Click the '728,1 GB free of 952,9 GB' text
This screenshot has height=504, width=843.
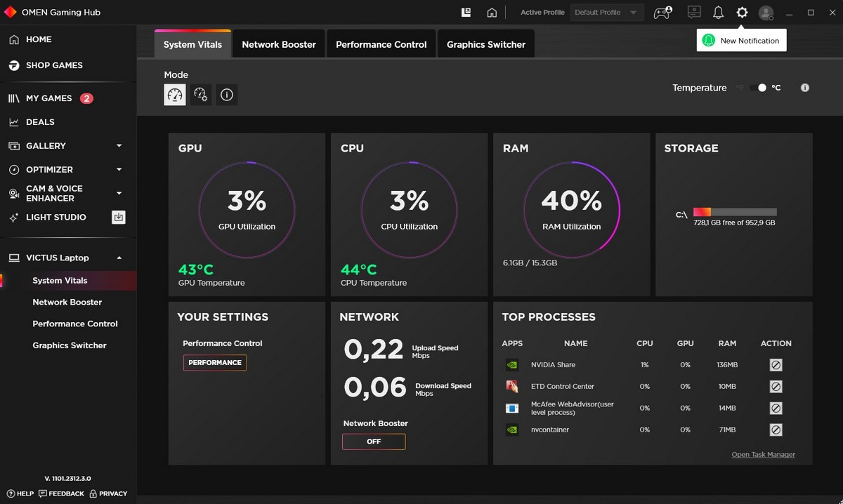734,223
